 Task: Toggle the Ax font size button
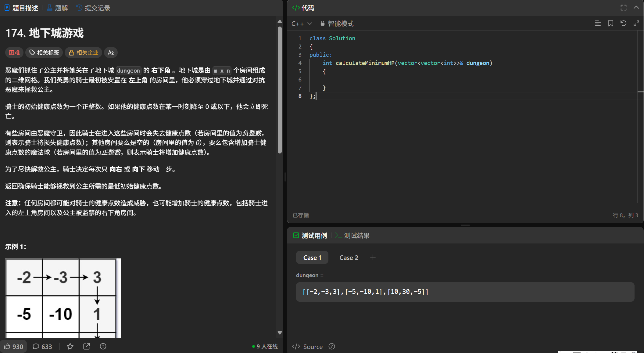tap(111, 52)
